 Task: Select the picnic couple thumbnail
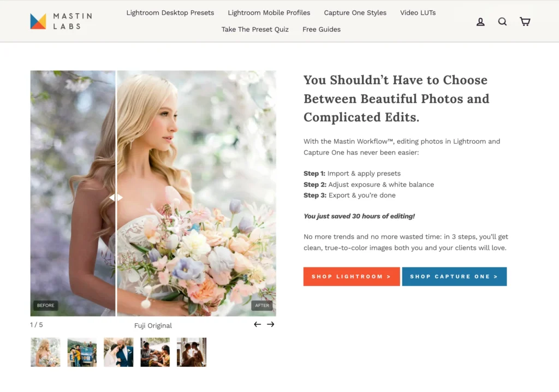point(155,352)
